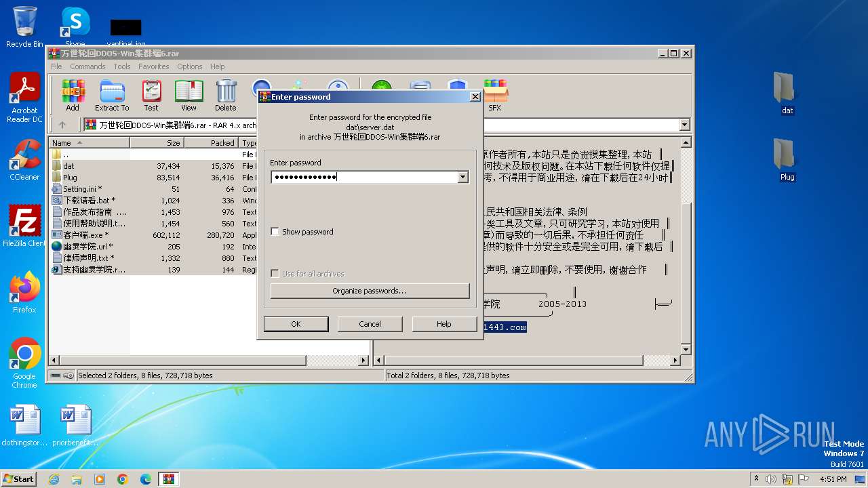The width and height of the screenshot is (868, 488).
Task: Click the file list scrollbar left arrow
Action: point(56,361)
